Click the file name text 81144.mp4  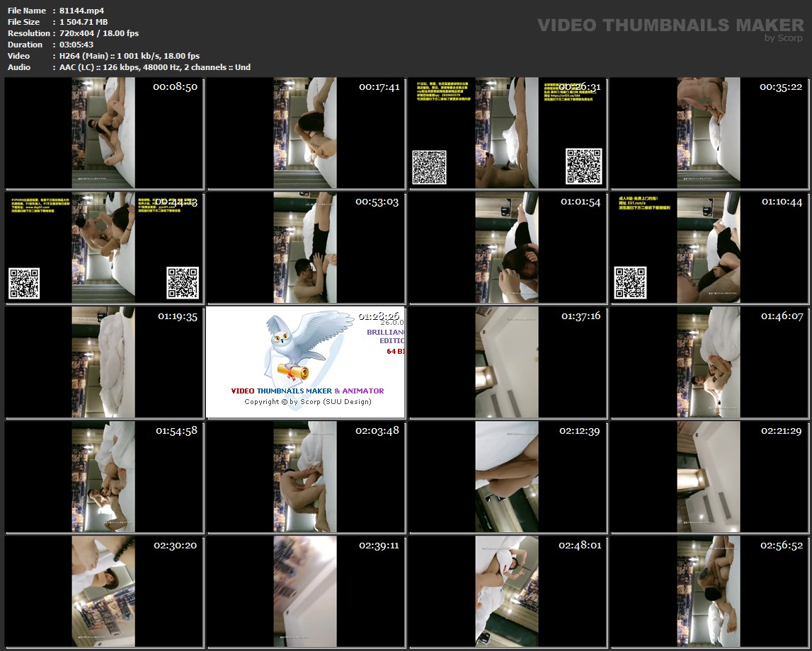(82, 11)
